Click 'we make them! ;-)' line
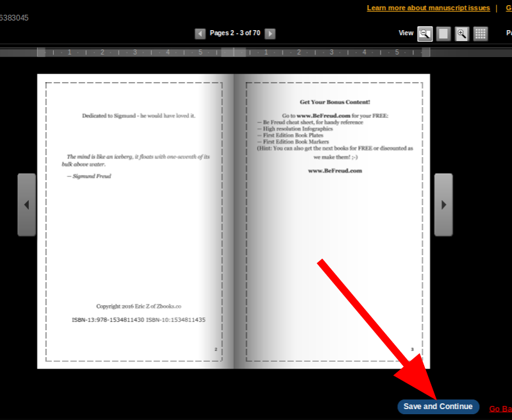 (x=335, y=157)
